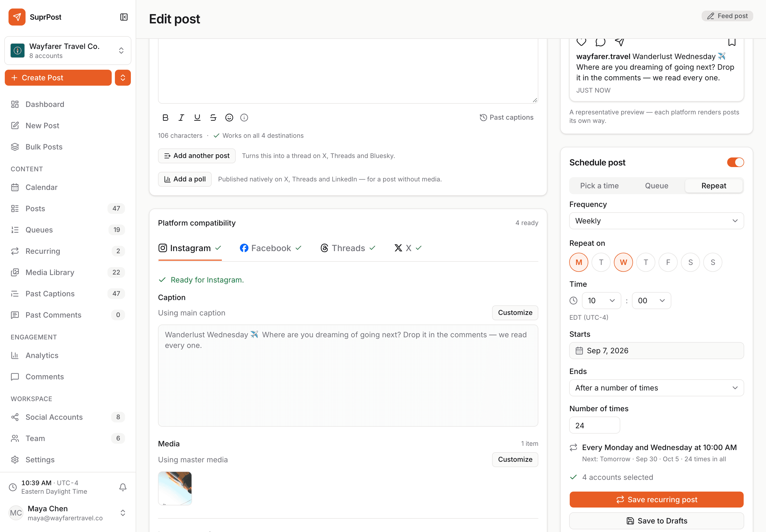This screenshot has width=766, height=532.
Task: Click the notification bell icon
Action: coord(123,487)
